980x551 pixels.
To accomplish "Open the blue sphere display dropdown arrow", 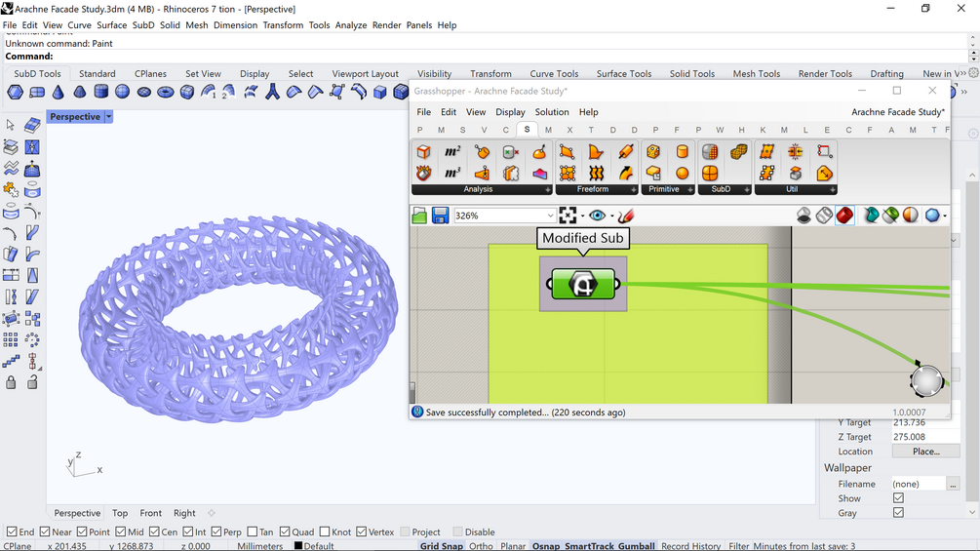I will coord(944,216).
